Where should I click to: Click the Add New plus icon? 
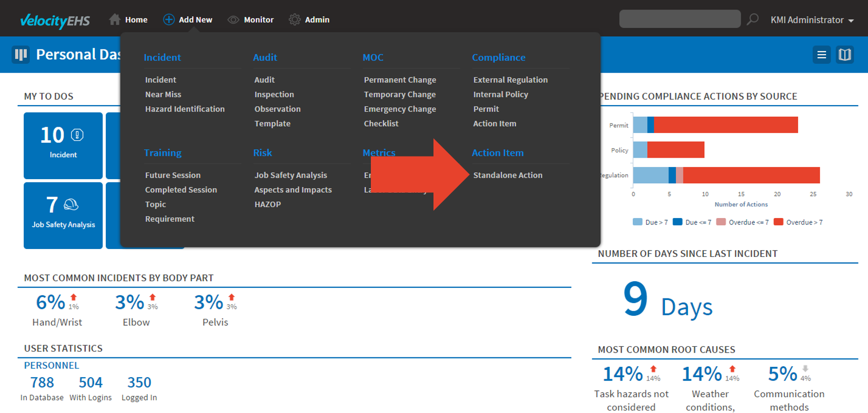168,19
